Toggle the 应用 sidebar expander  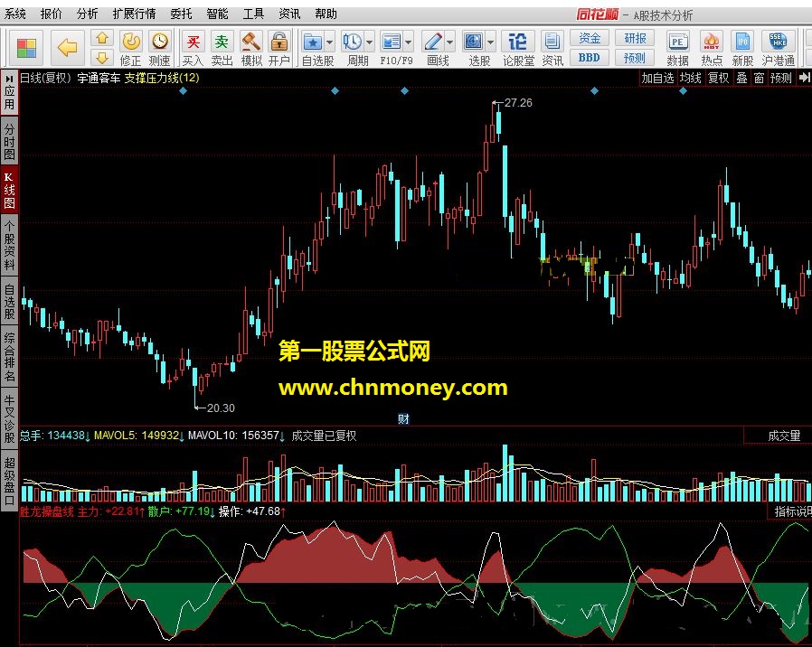pyautogui.click(x=9, y=92)
